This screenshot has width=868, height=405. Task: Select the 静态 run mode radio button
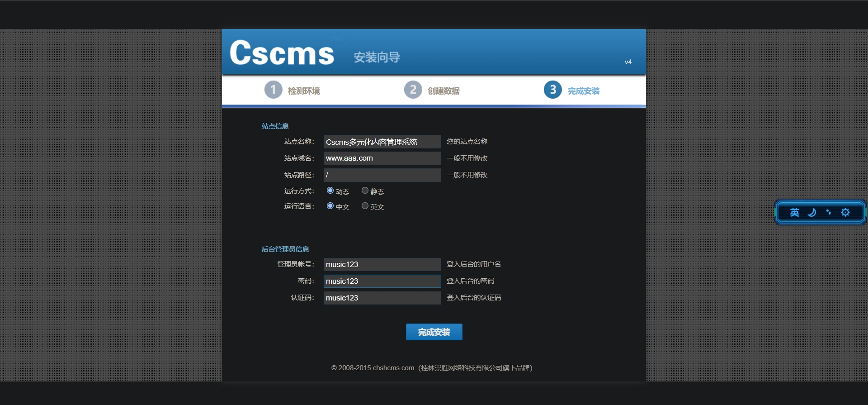click(x=365, y=191)
